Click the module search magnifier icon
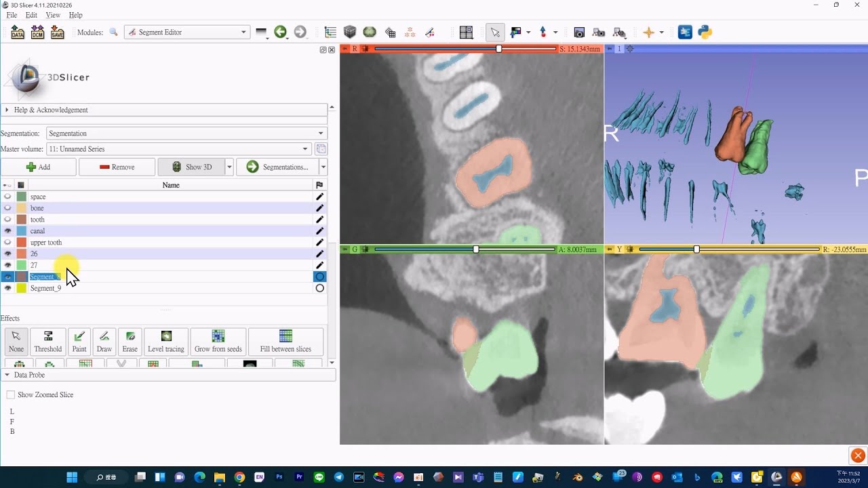Viewport: 868px width, 488px height. coord(113,32)
